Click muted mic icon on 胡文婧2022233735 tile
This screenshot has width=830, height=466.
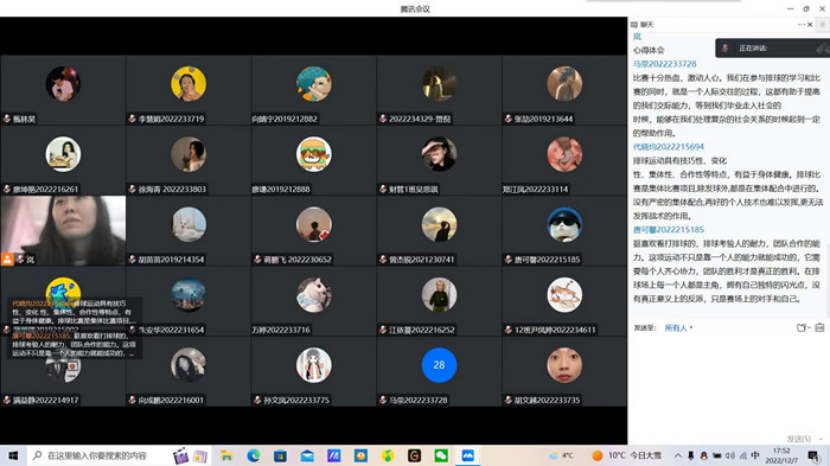(x=509, y=400)
